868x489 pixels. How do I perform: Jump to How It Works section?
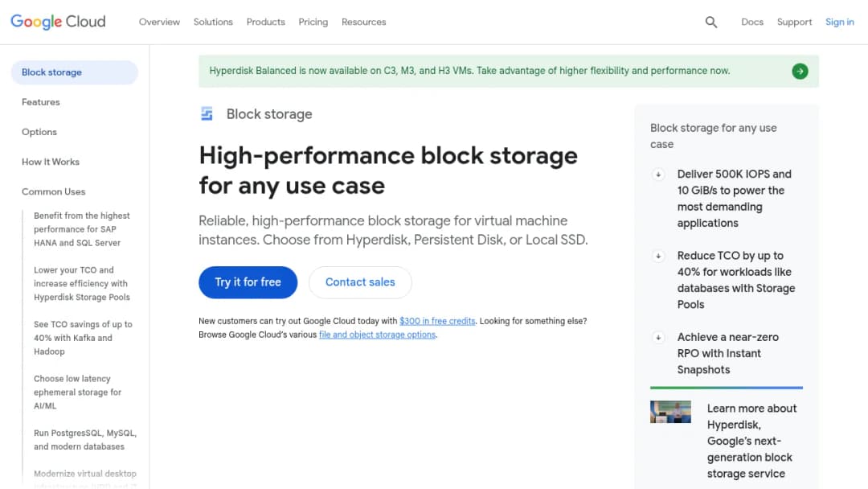pos(51,162)
